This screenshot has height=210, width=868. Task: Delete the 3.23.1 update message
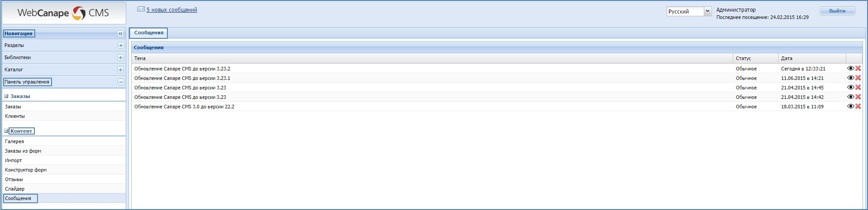pyautogui.click(x=858, y=78)
